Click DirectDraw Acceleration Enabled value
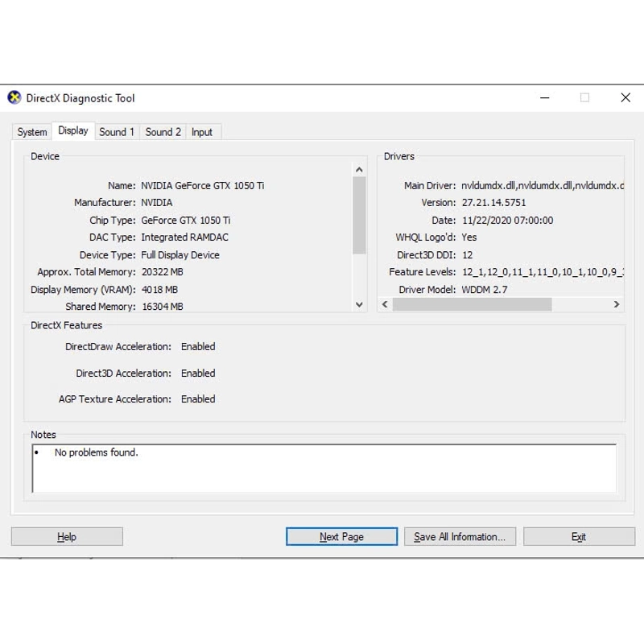The image size is (644, 644). [x=198, y=347]
